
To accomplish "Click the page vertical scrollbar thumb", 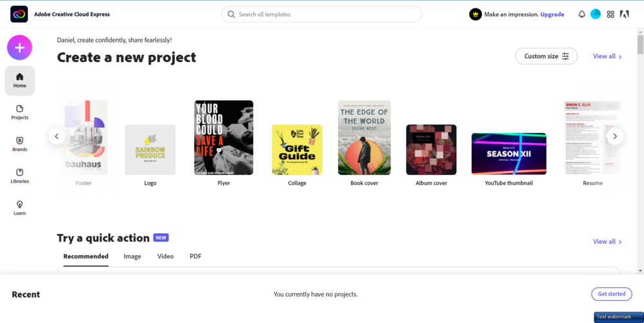I will (x=640, y=45).
